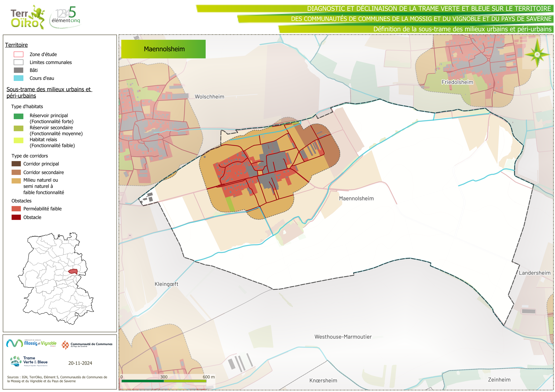Click the Friedolsheim map label
This screenshot has height=392, width=555.
click(x=457, y=82)
